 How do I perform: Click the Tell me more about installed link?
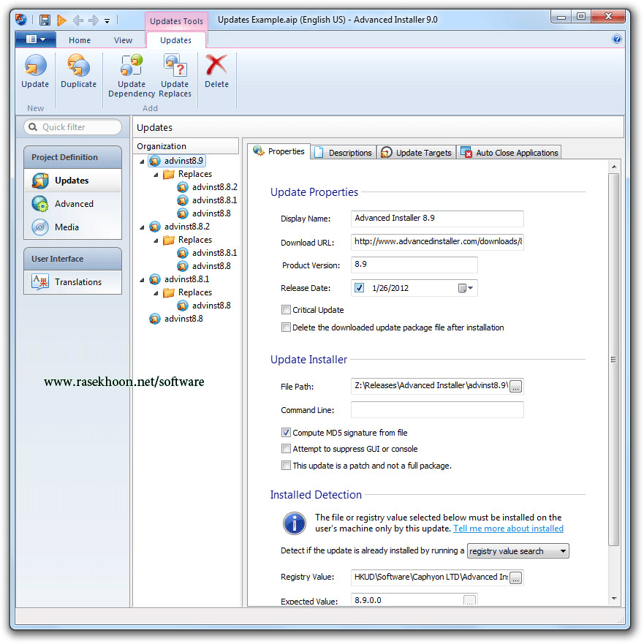tap(508, 528)
